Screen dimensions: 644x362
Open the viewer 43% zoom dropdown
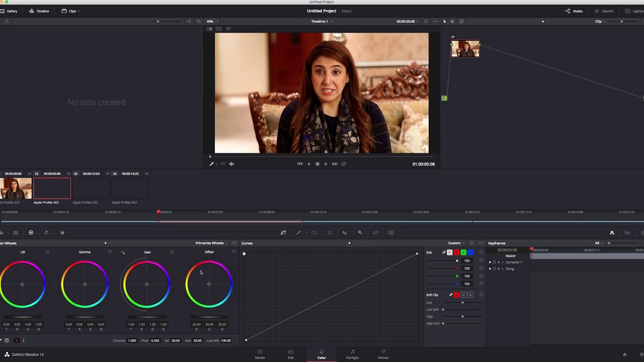pyautogui.click(x=212, y=22)
